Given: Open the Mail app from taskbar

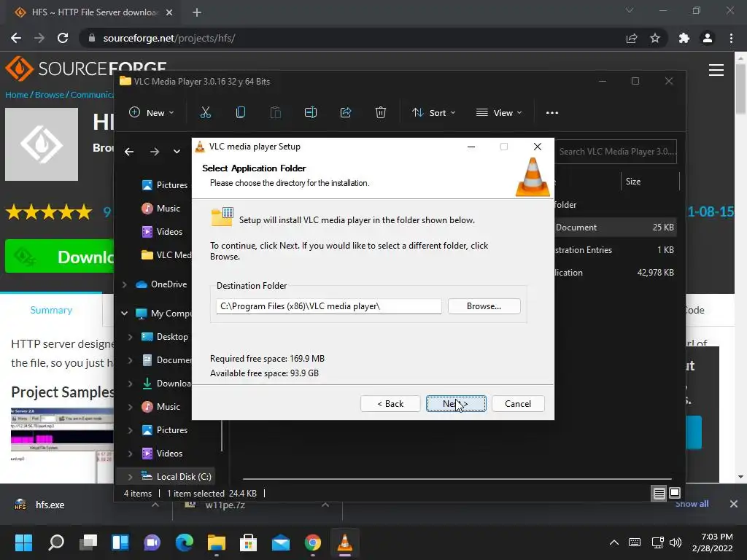Looking at the screenshot, I should pos(281,542).
